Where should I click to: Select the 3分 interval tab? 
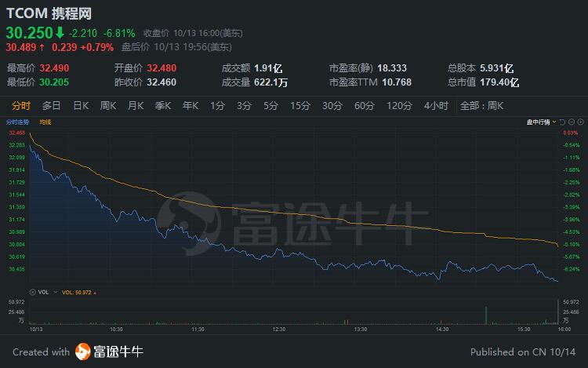coord(244,106)
